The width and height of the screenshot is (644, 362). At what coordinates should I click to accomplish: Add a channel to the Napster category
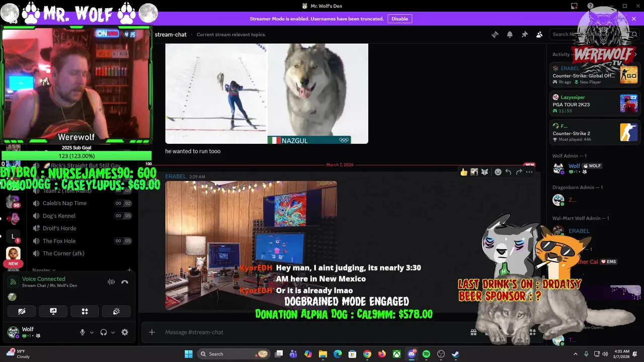click(x=129, y=270)
